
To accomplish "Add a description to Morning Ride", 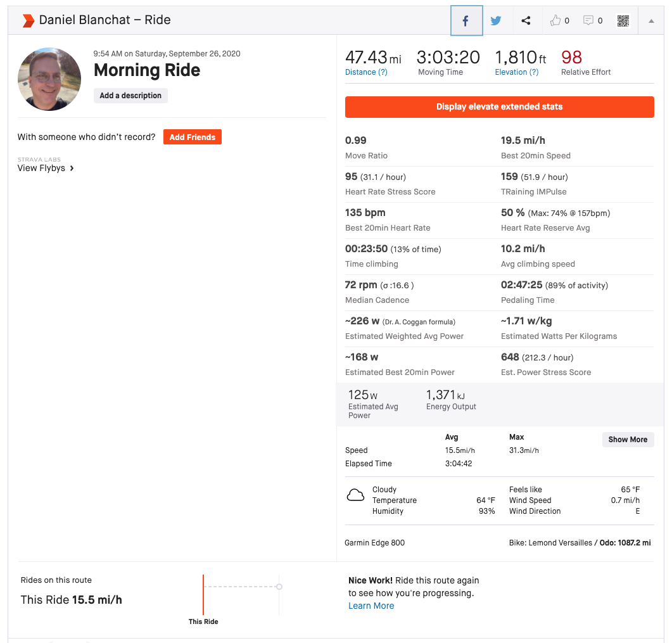I will pyautogui.click(x=130, y=96).
